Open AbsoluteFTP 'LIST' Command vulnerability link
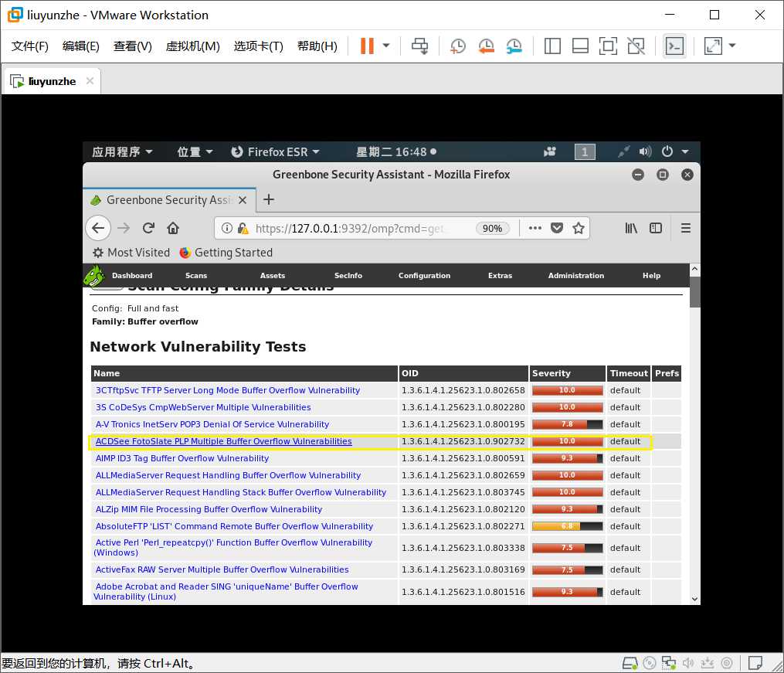Image resolution: width=784 pixels, height=673 pixels. pos(234,526)
